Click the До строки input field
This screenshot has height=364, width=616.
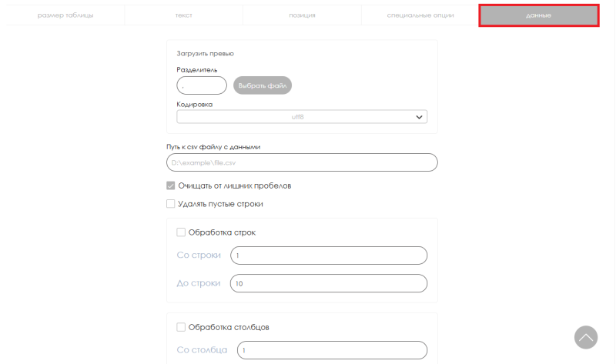click(329, 283)
